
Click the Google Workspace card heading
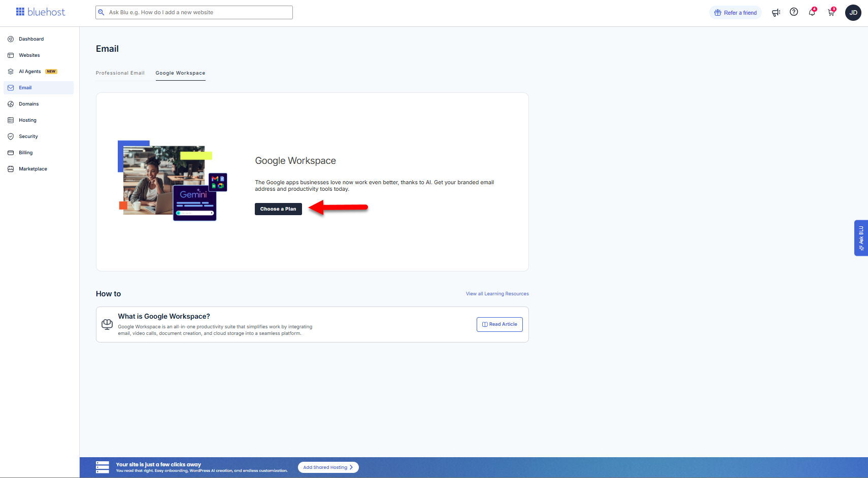click(295, 161)
